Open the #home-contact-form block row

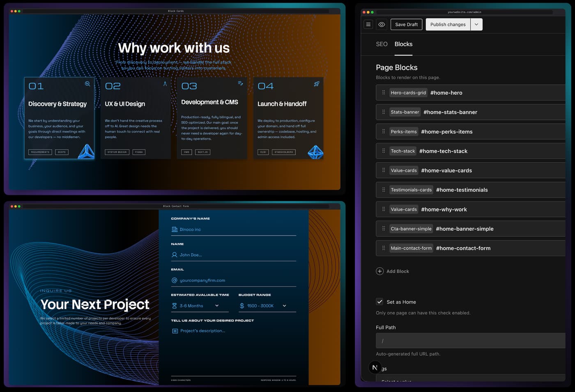[471, 248]
